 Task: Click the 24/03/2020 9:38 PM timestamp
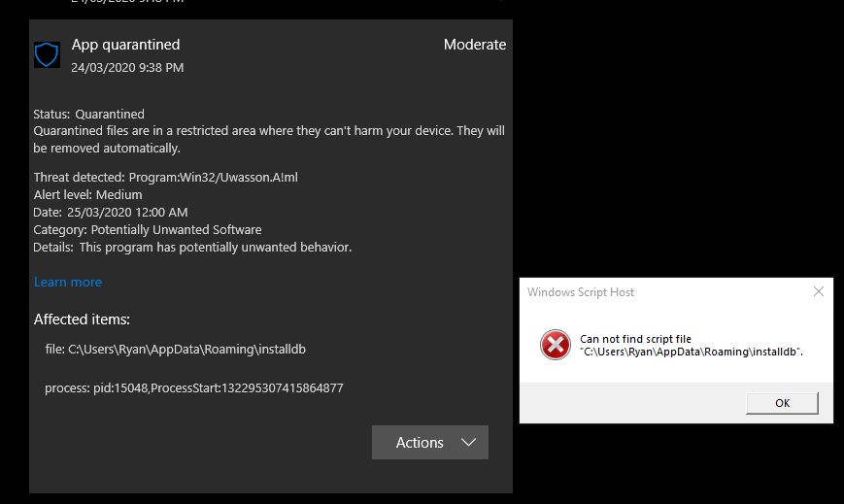coord(127,68)
